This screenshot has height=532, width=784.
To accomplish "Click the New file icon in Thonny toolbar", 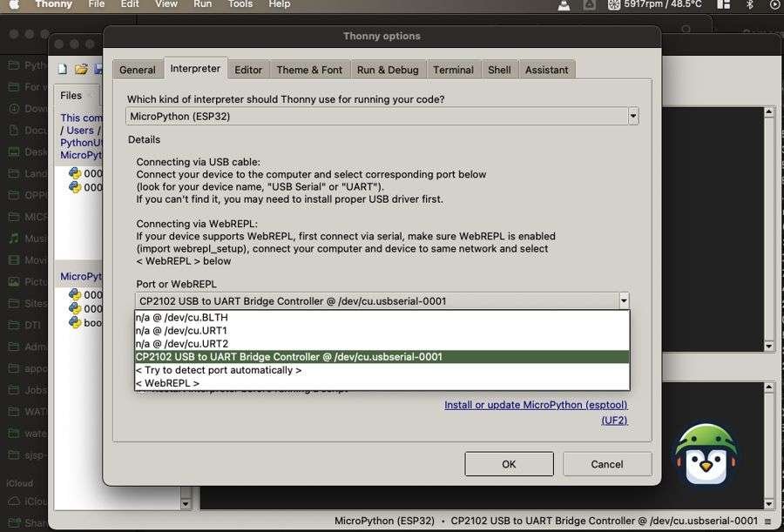I will coord(63,69).
